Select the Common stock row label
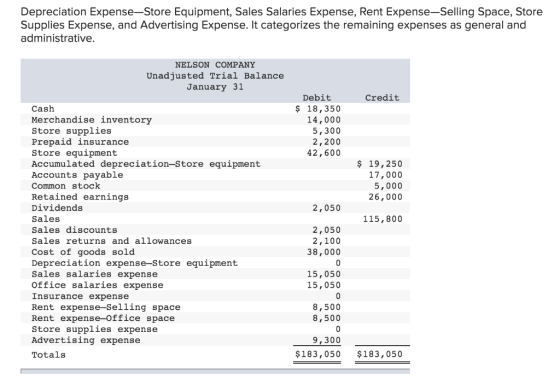 66,186
